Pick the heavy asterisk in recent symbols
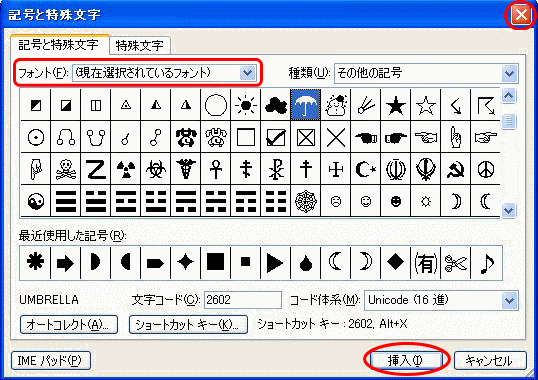 pos(35,263)
